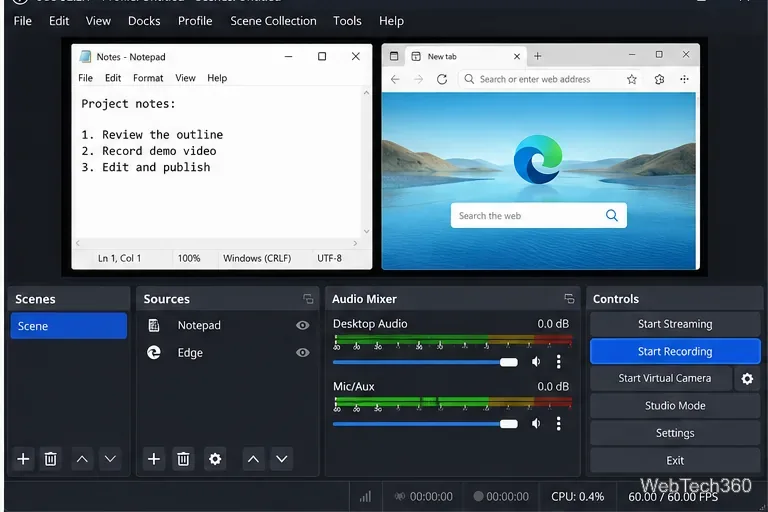
Task: Adjust Desktop Audio volume slider
Action: pos(425,362)
